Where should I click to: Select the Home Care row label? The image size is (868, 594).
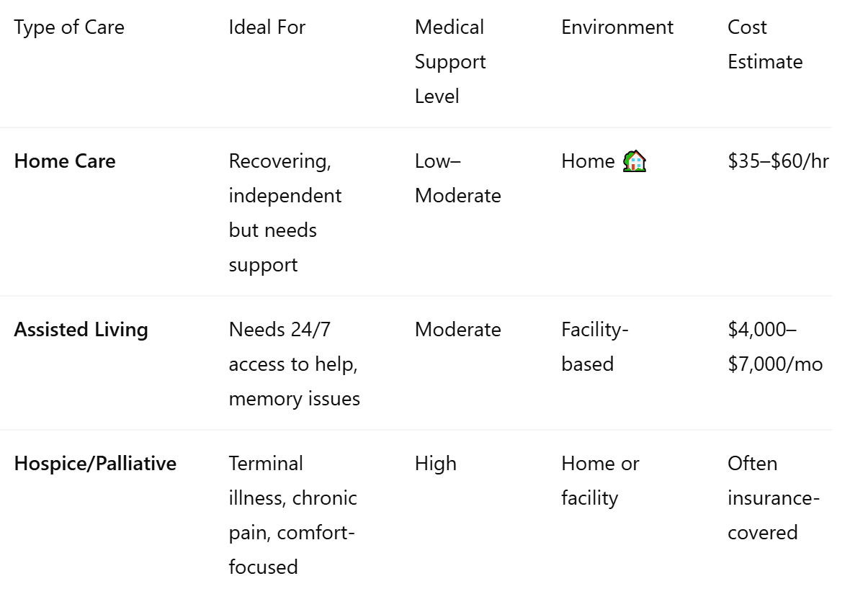click(x=65, y=161)
